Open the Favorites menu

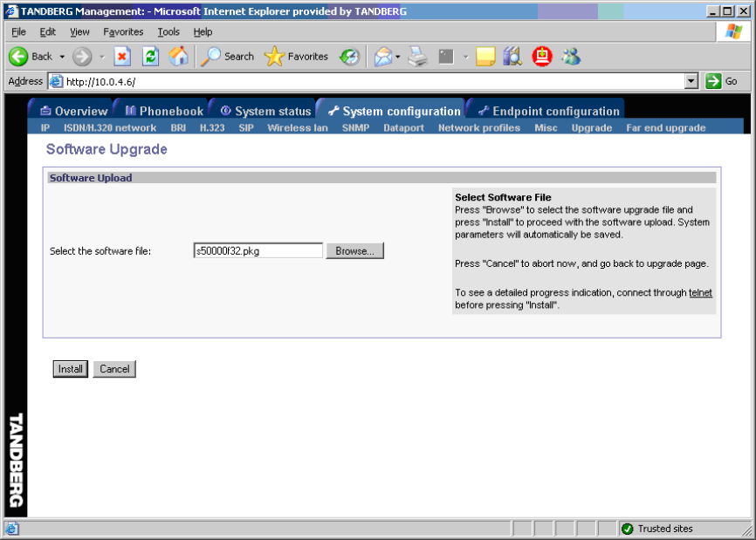(x=123, y=31)
